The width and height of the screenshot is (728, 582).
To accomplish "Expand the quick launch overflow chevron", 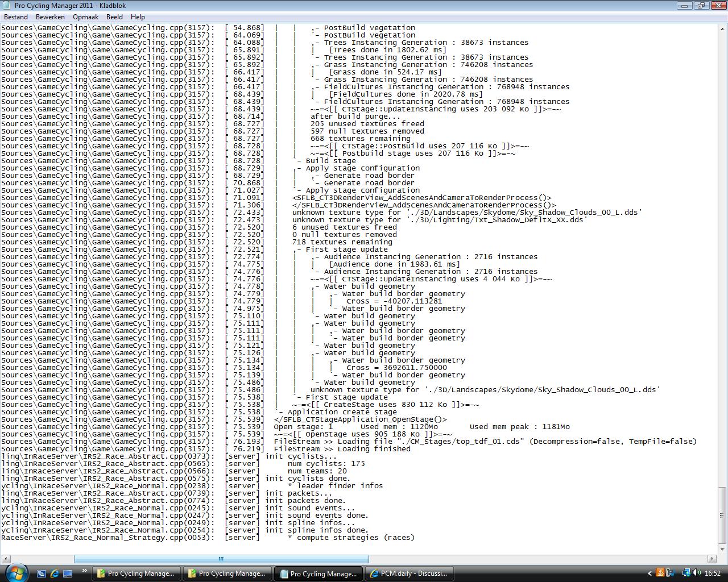I will pyautogui.click(x=84, y=571).
